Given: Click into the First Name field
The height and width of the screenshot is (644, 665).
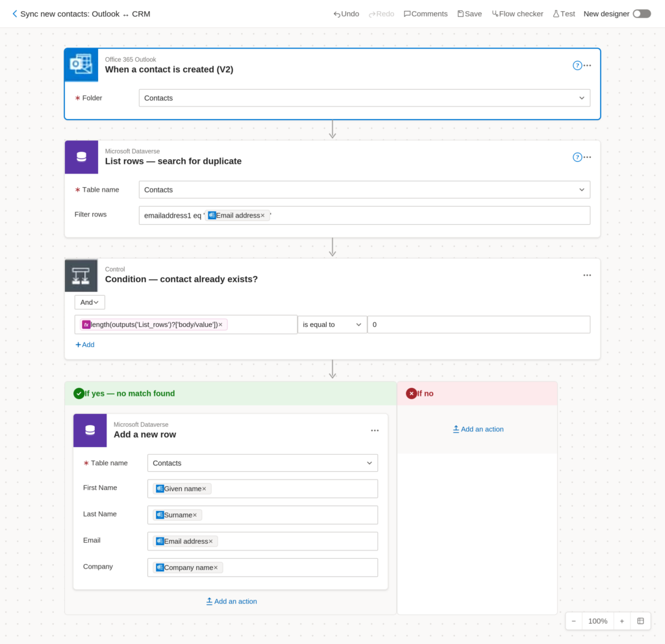Looking at the screenshot, I should (x=262, y=489).
